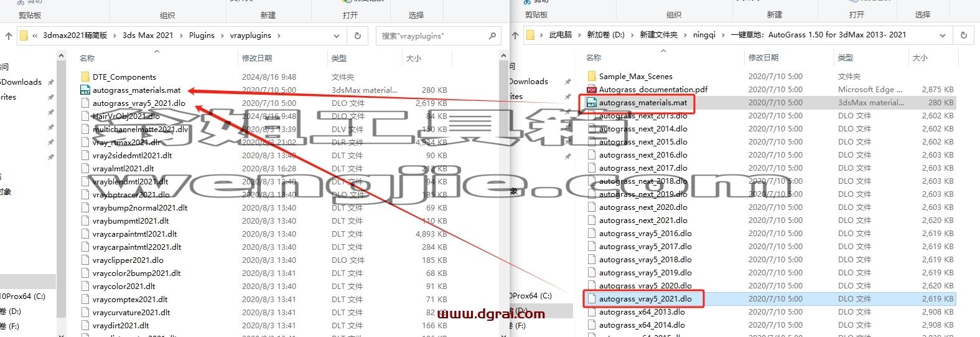
Task: Open the (C:) drive in right sidebar
Action: point(530,295)
